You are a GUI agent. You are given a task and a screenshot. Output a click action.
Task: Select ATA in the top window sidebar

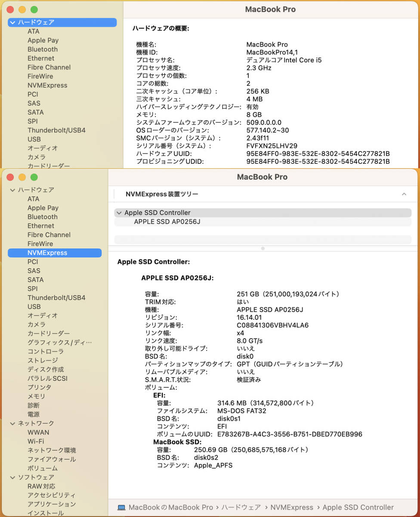(33, 31)
